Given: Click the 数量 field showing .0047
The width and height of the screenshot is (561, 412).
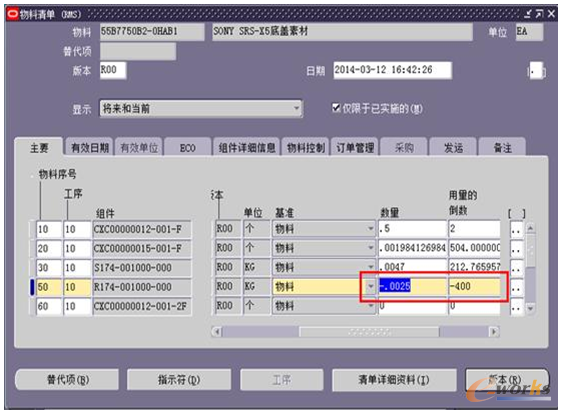Looking at the screenshot, I should click(x=412, y=267).
